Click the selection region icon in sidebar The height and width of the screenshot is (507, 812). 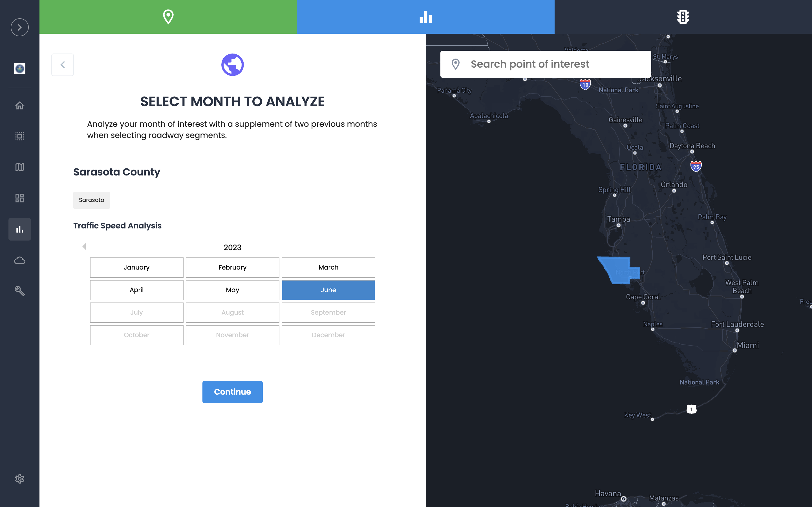pyautogui.click(x=19, y=136)
